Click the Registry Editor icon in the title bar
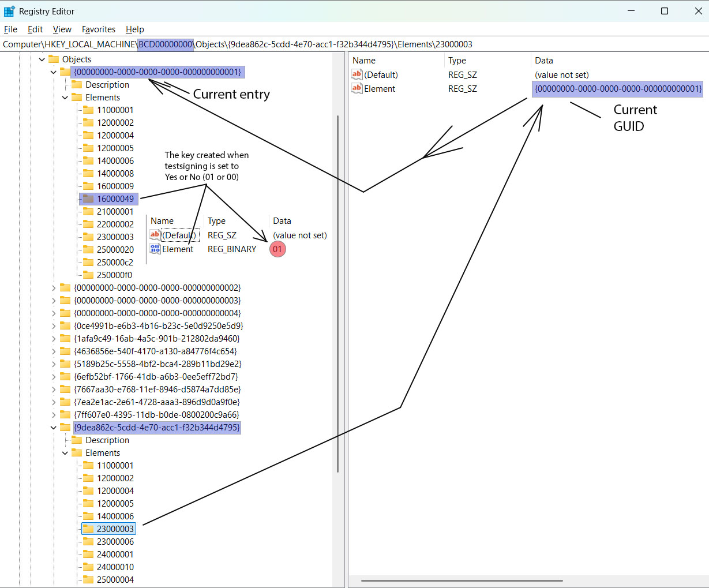This screenshot has height=588, width=709. (10, 11)
